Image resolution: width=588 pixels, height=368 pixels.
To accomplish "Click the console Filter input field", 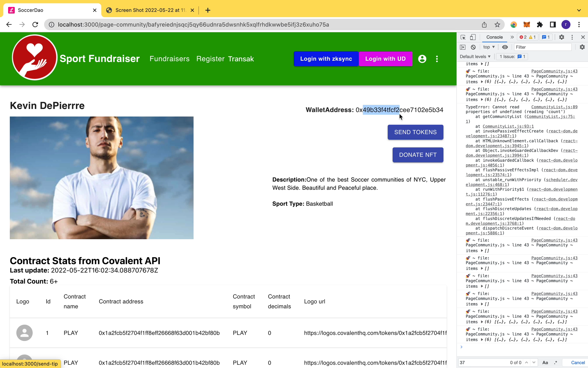I will pyautogui.click(x=542, y=47).
